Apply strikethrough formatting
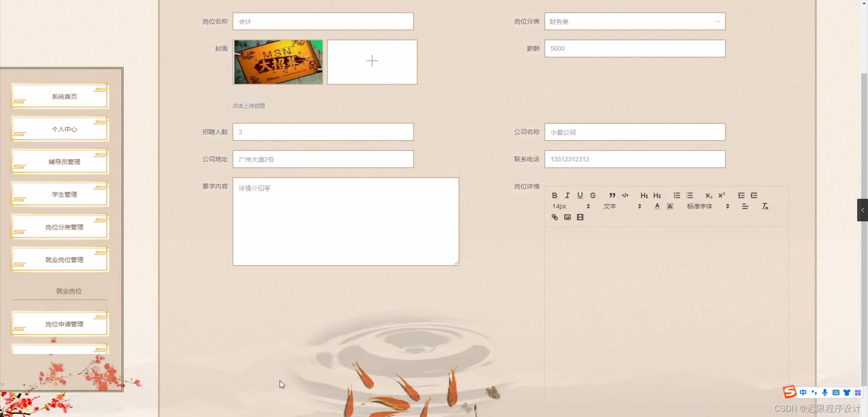868x417 pixels. point(593,196)
